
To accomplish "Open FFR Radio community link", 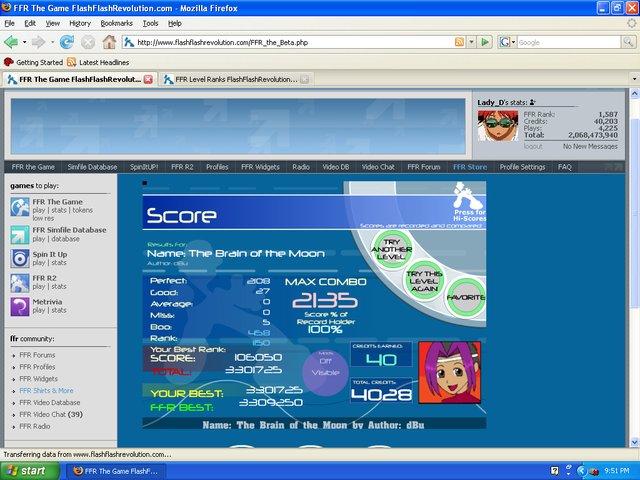I will pyautogui.click(x=35, y=426).
